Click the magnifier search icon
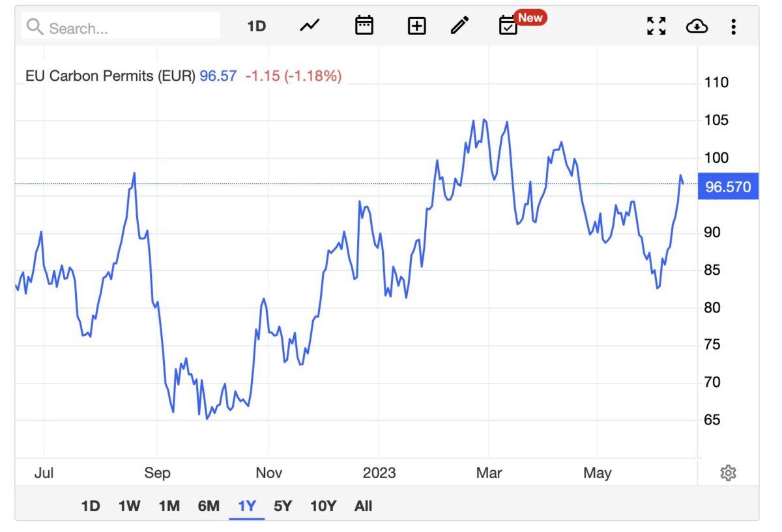 point(35,27)
